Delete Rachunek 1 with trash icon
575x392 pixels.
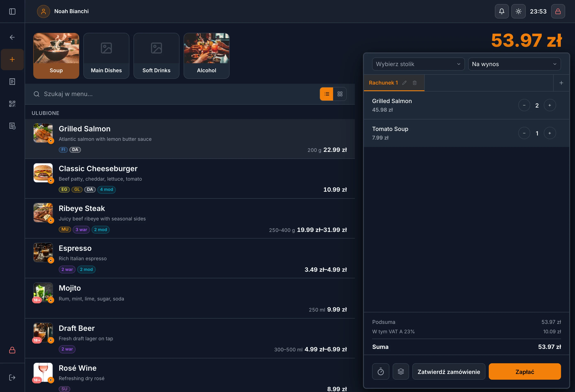pos(414,83)
